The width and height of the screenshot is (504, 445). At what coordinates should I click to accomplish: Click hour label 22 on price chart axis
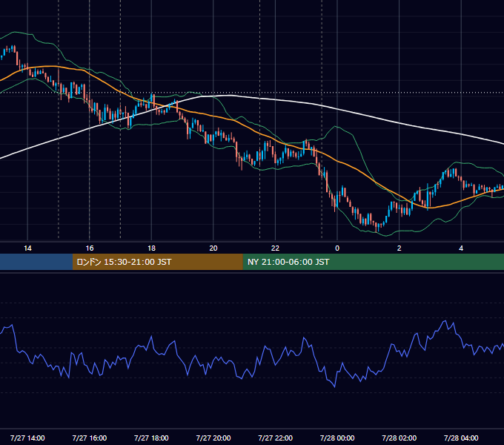click(276, 248)
